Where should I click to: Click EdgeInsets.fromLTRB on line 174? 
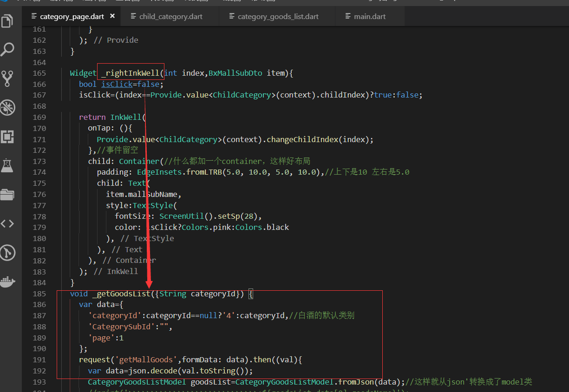click(179, 172)
